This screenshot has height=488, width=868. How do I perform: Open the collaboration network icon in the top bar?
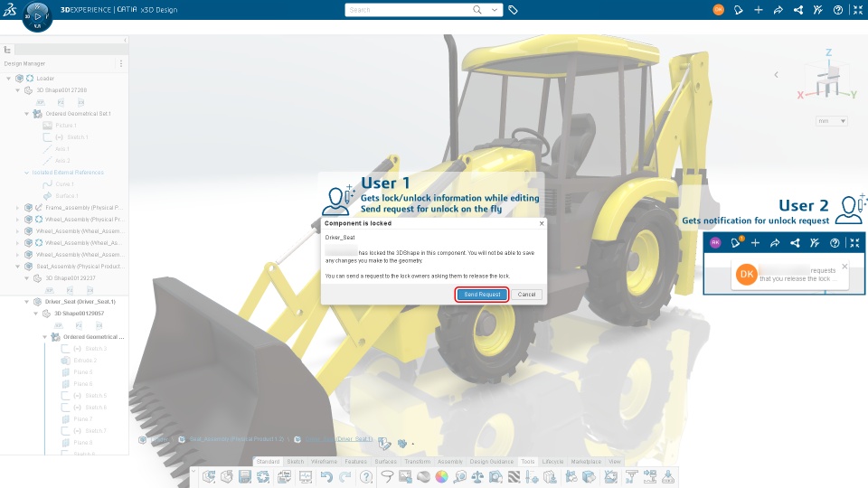tap(798, 10)
